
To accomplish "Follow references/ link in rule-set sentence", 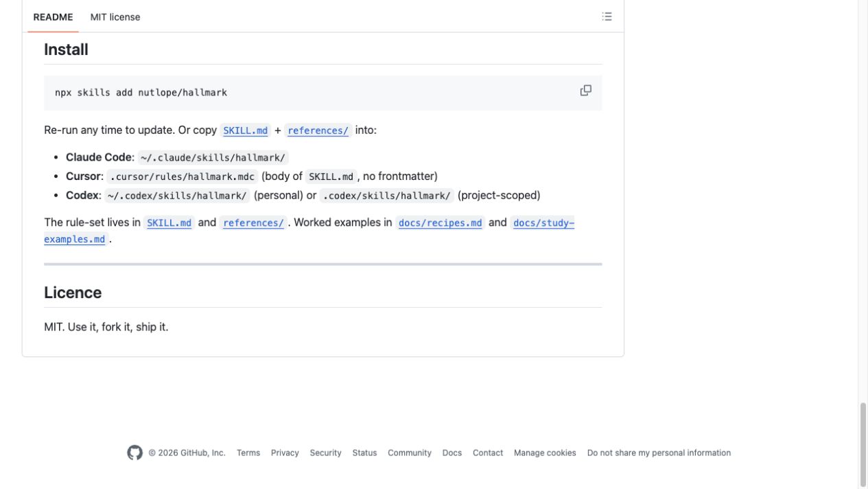I will (253, 223).
